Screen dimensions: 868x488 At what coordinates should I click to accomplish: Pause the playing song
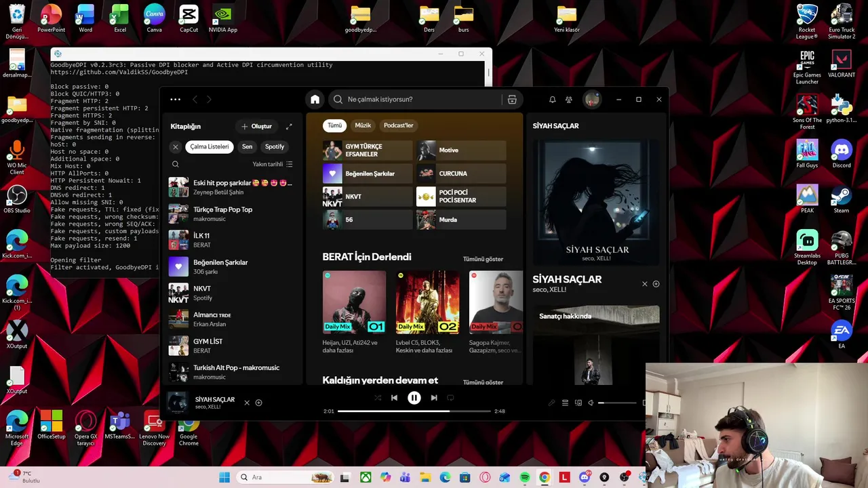click(414, 398)
